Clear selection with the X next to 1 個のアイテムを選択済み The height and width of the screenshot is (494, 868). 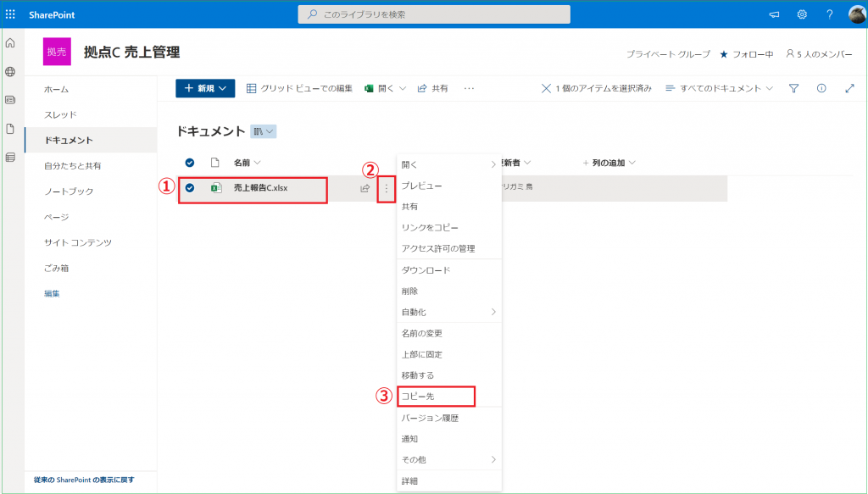546,88
